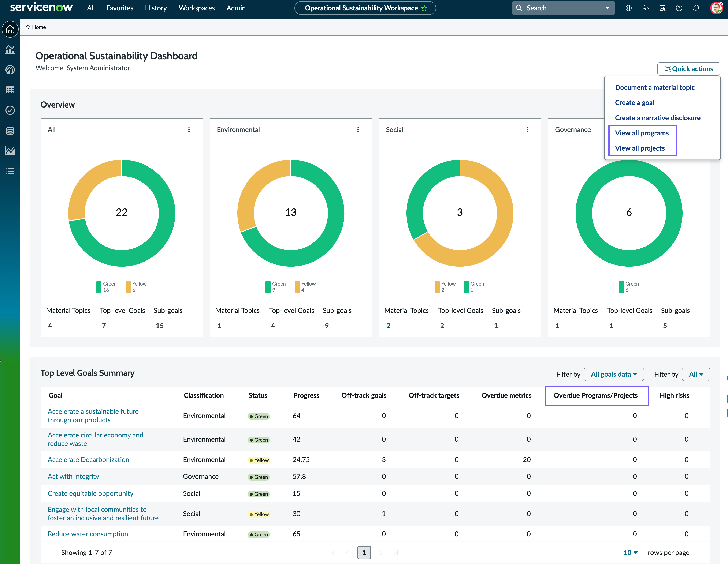Image resolution: width=728 pixels, height=564 pixels.
Task: Open the table grid sidebar icon
Action: (10, 90)
